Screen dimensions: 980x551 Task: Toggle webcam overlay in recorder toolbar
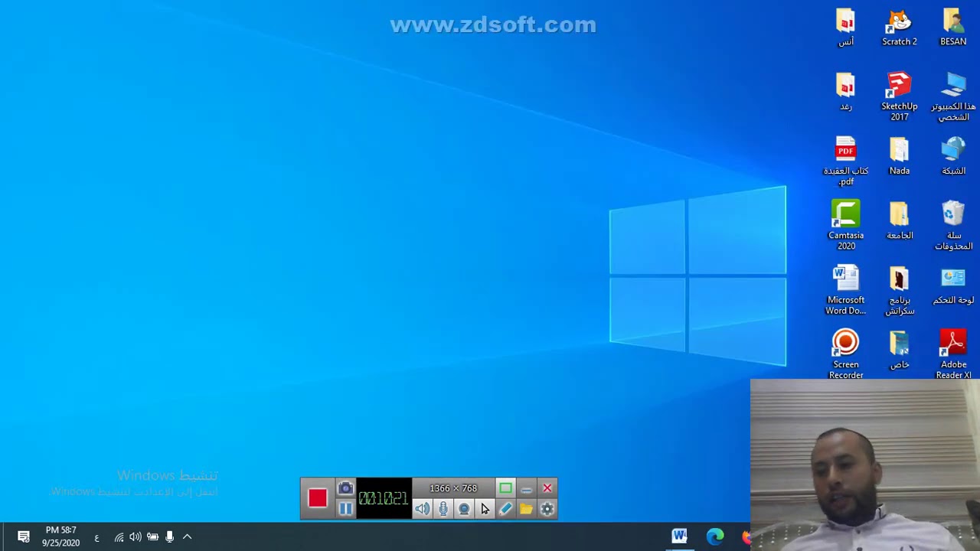(464, 509)
